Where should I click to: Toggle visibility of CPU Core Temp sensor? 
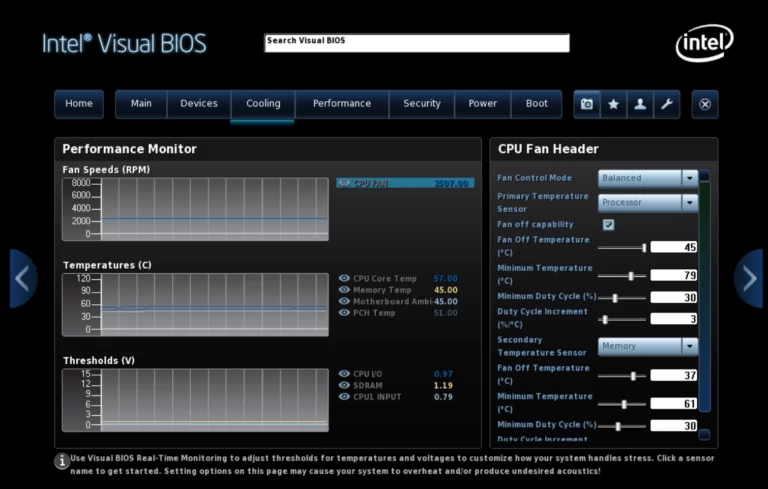[344, 278]
